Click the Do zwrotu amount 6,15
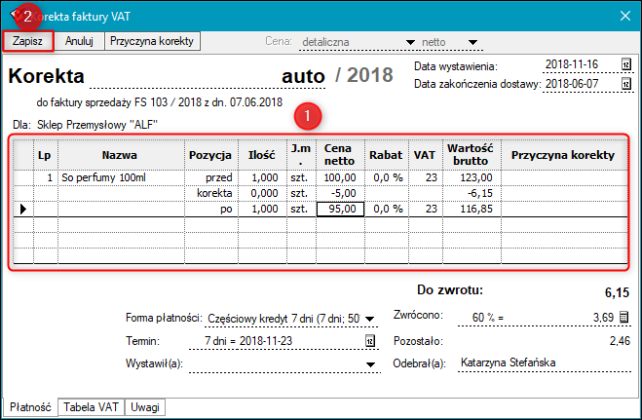The image size is (642, 420). pos(617,293)
